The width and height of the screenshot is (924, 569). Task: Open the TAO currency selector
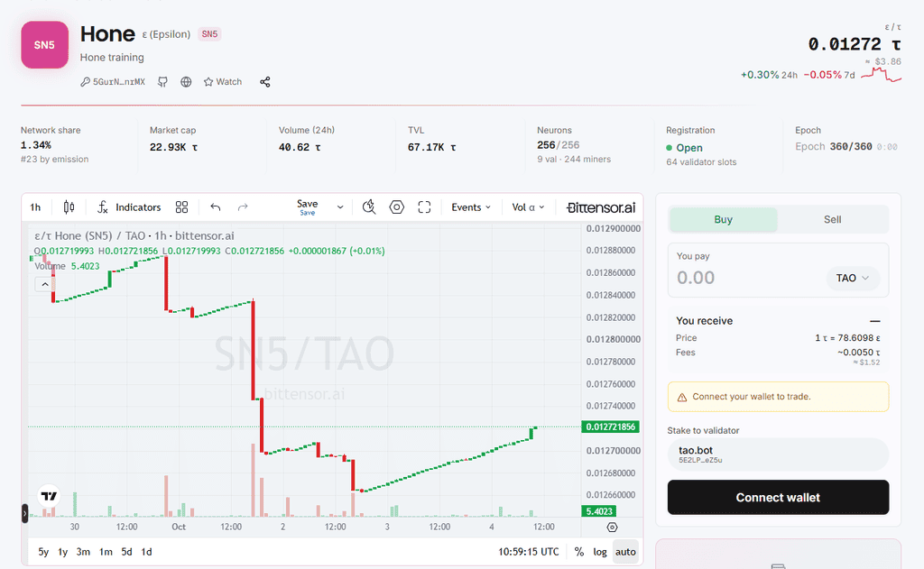tap(853, 278)
